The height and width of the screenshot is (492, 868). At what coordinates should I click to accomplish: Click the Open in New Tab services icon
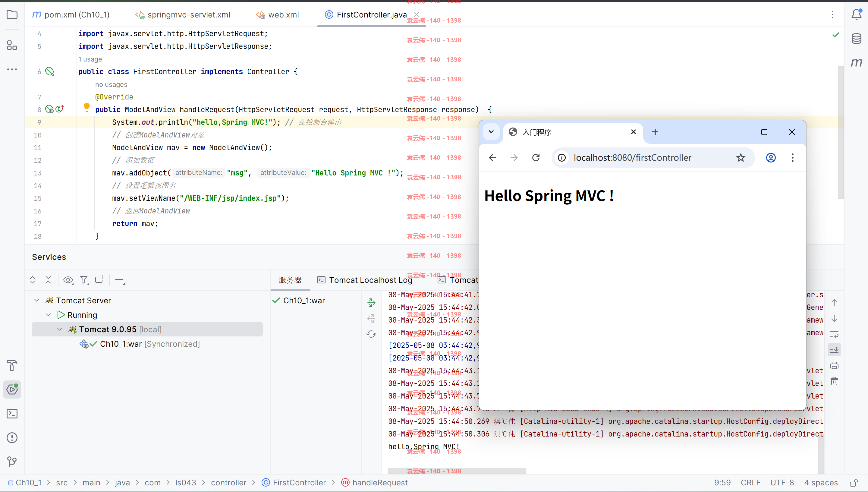click(100, 279)
